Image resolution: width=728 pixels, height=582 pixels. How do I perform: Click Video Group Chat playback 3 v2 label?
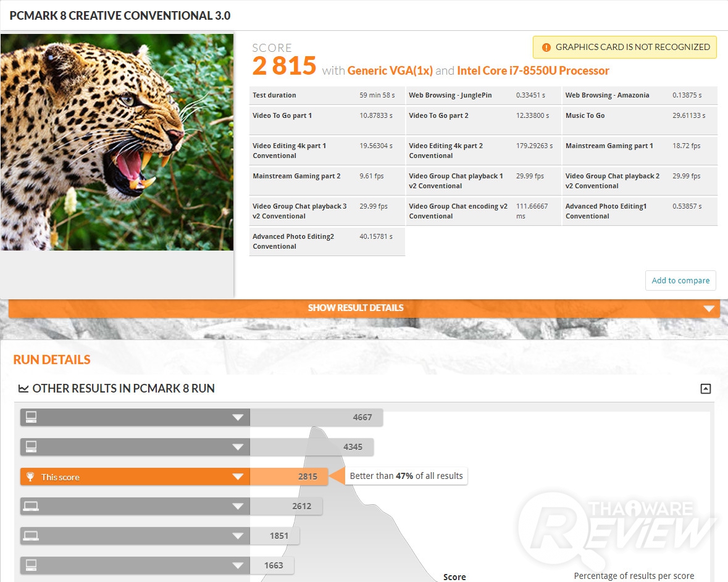point(299,211)
